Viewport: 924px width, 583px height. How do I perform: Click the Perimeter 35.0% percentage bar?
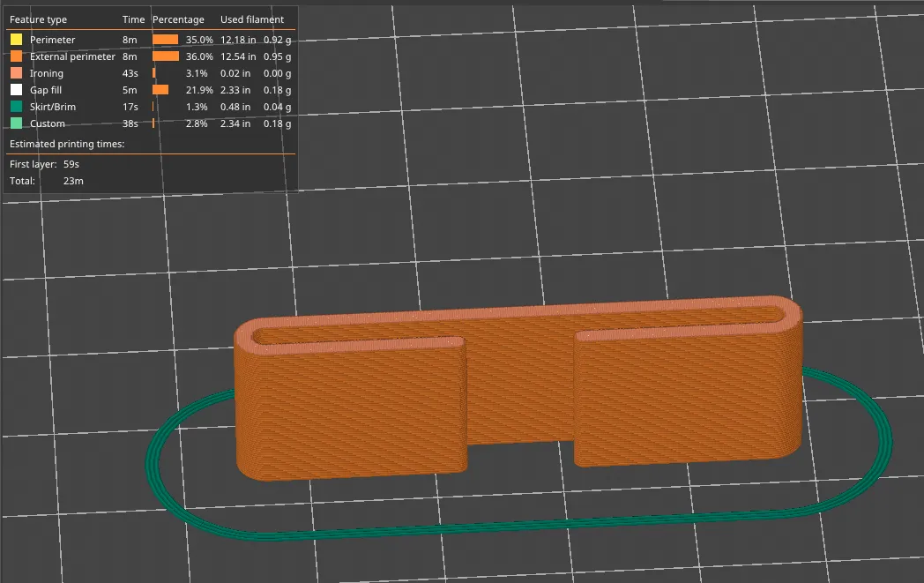pyautogui.click(x=163, y=39)
